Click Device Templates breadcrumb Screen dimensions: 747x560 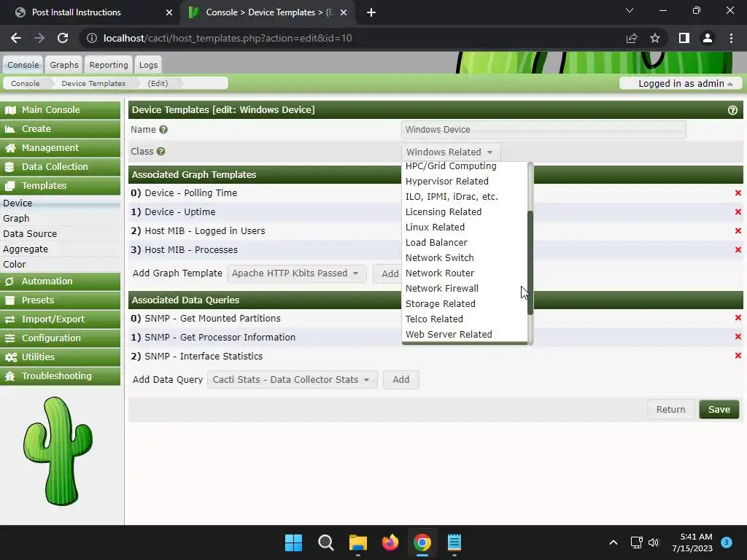coord(93,83)
